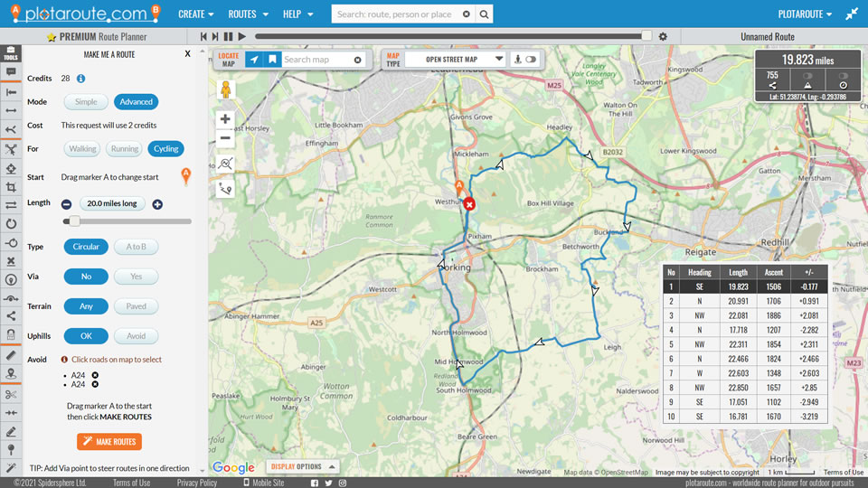
Task: Open the Help menu
Action: click(297, 14)
